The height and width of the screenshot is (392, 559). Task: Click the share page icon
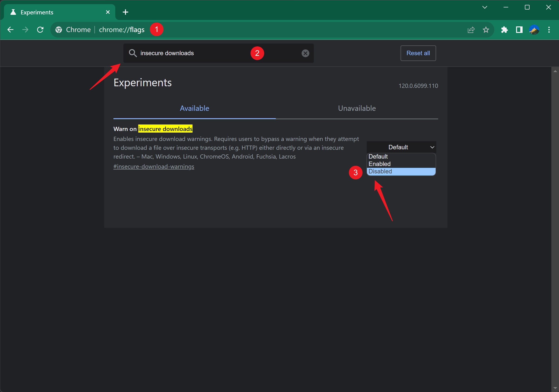(471, 30)
